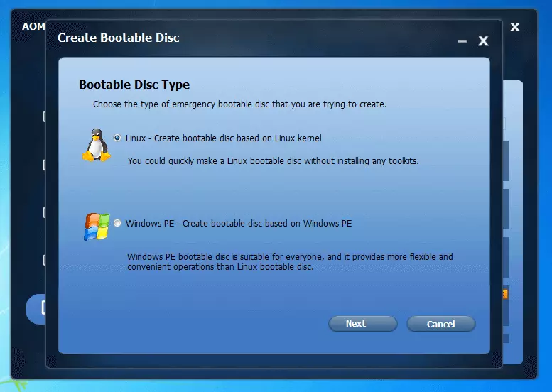
Task: Click the Linux penguin icon
Action: coord(96,145)
